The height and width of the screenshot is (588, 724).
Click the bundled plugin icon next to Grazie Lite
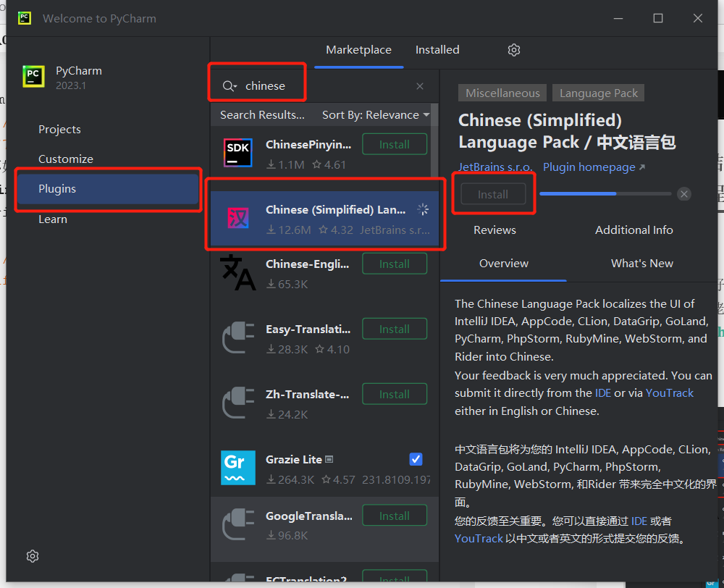click(329, 459)
